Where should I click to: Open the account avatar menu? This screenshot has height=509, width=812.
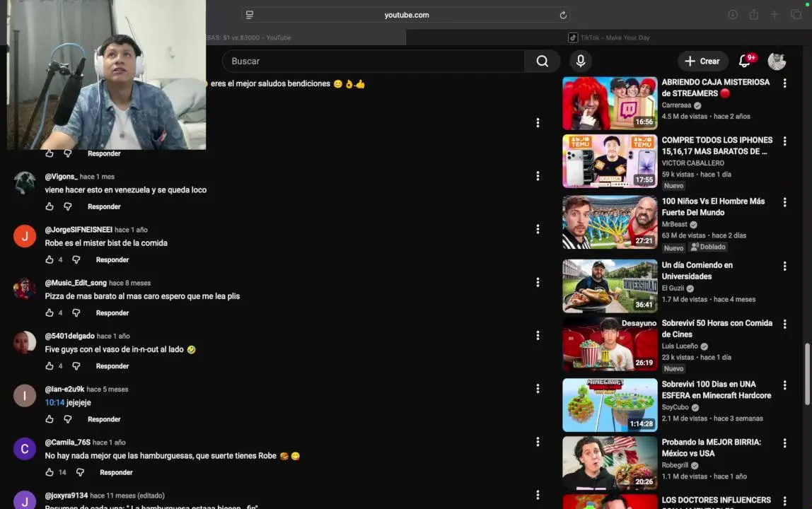[776, 61]
